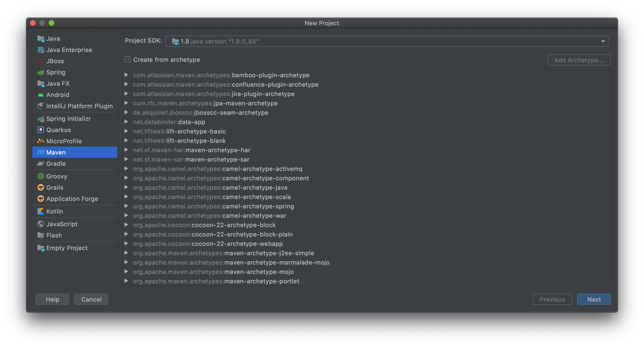Select the Quarkus icon

click(40, 130)
